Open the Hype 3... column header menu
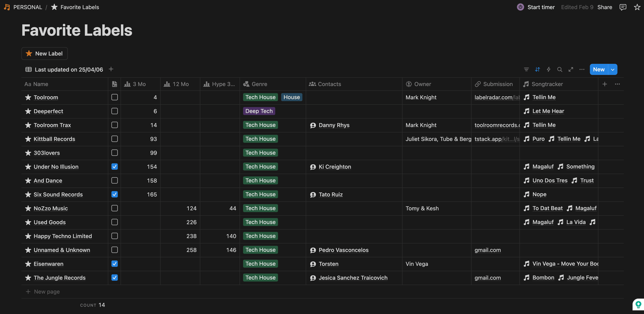 tap(220, 84)
